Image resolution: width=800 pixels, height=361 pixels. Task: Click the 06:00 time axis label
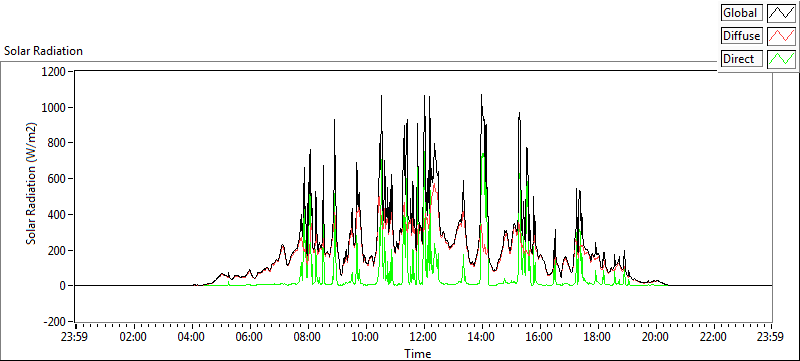click(x=250, y=337)
